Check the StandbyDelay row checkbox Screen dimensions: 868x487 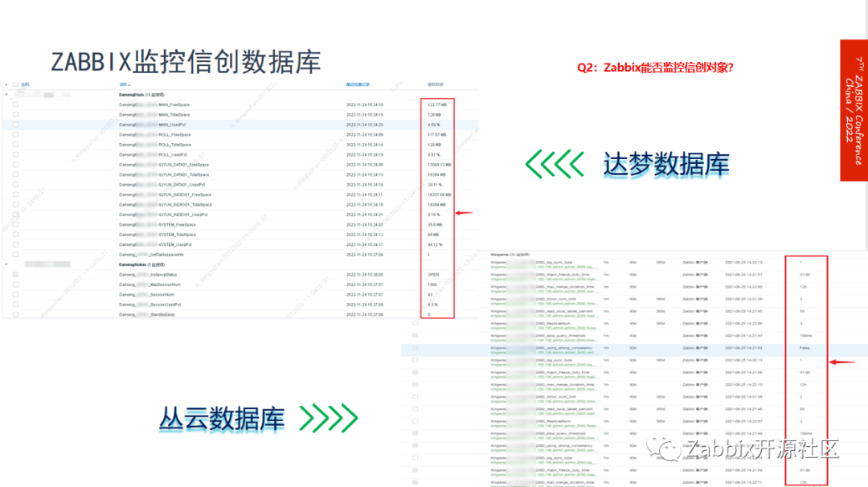pos(15,314)
